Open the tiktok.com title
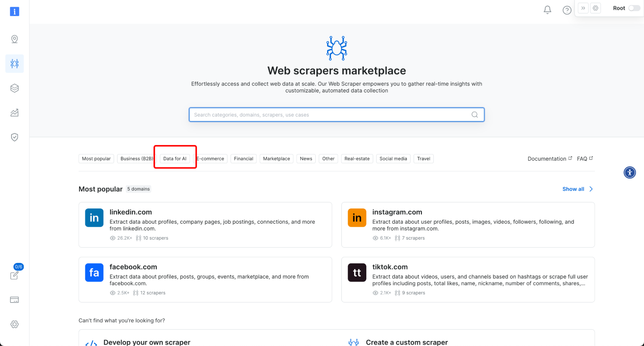 [390, 267]
